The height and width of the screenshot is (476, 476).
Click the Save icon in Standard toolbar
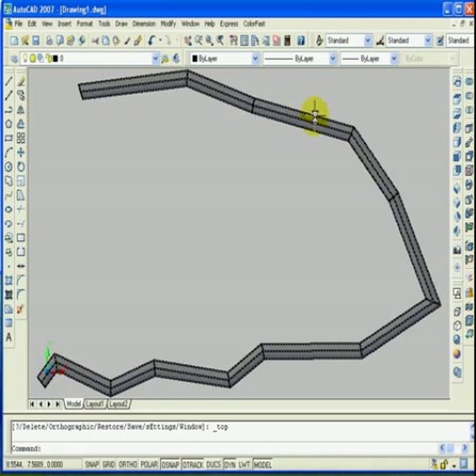coord(36,40)
